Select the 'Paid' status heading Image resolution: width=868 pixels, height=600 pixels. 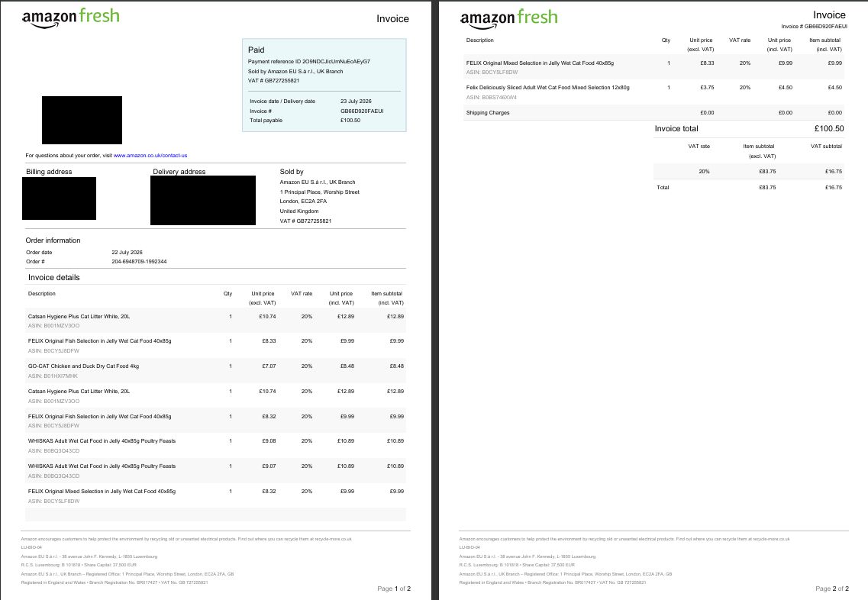click(x=257, y=50)
